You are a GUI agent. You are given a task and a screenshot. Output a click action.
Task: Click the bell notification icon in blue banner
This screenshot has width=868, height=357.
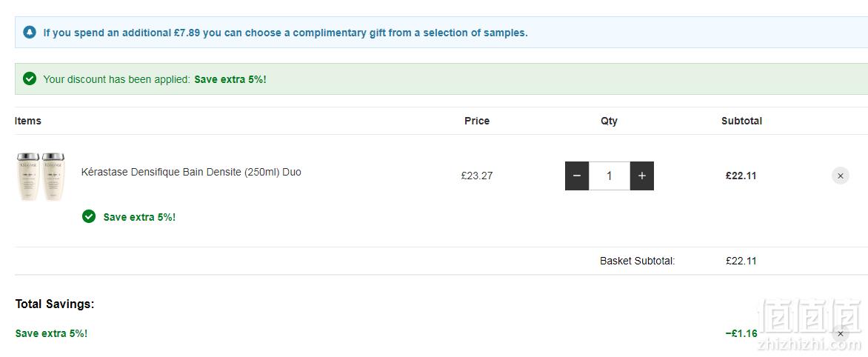pos(30,32)
